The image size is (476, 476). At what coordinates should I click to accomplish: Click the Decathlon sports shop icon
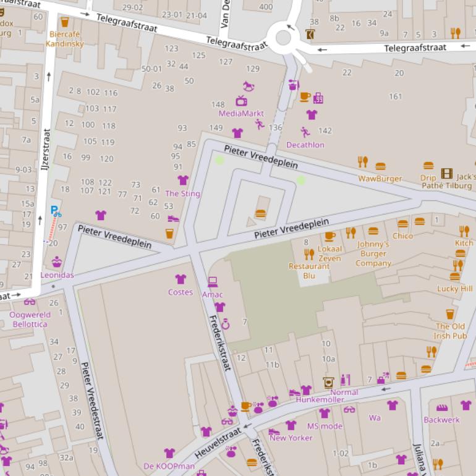pos(305,132)
